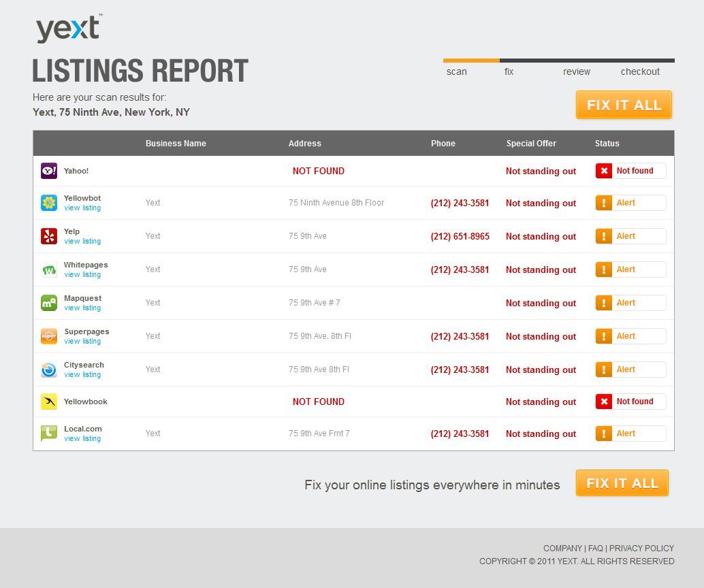This screenshot has height=588, width=704.
Task: Click the Superpages orange icon
Action: click(x=49, y=336)
